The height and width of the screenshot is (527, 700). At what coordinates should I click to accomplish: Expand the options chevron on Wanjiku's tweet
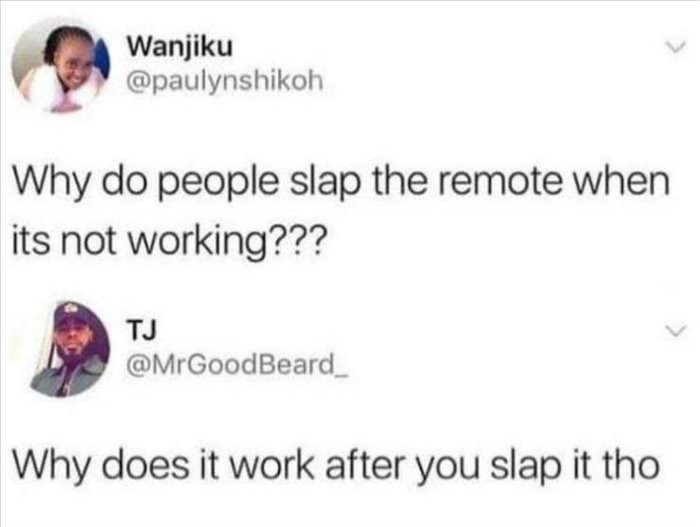674,47
